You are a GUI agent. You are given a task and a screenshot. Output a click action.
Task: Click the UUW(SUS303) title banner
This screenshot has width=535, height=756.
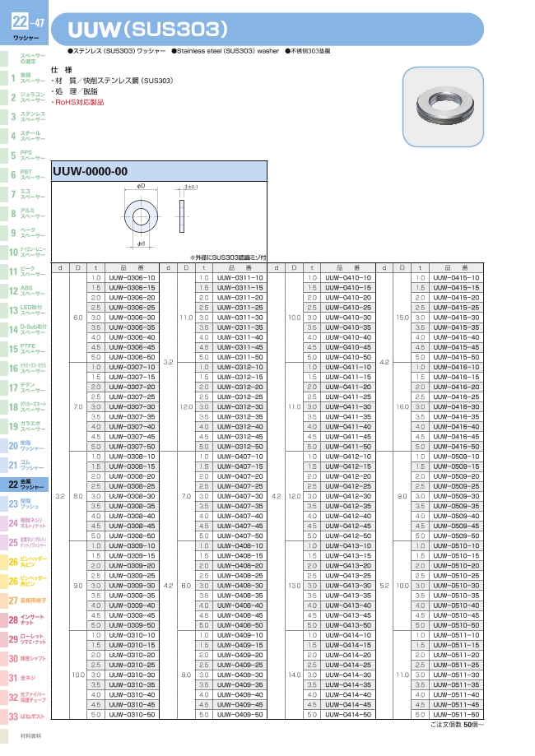click(x=267, y=30)
